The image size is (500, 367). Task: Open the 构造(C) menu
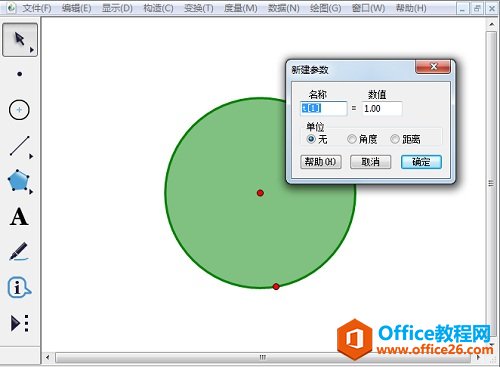pyautogui.click(x=158, y=8)
